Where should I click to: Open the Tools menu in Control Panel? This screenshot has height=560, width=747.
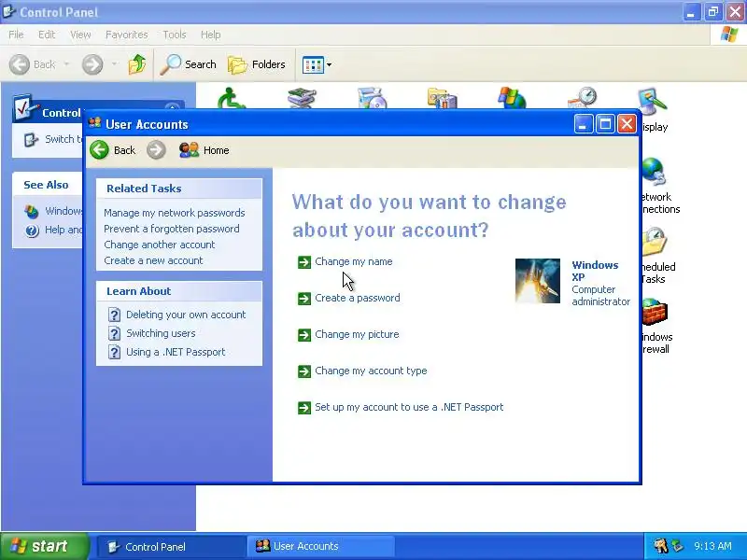[x=174, y=35]
